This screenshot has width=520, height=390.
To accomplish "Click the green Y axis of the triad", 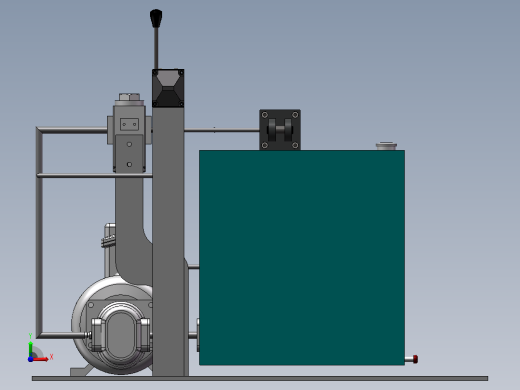I will (31, 348).
